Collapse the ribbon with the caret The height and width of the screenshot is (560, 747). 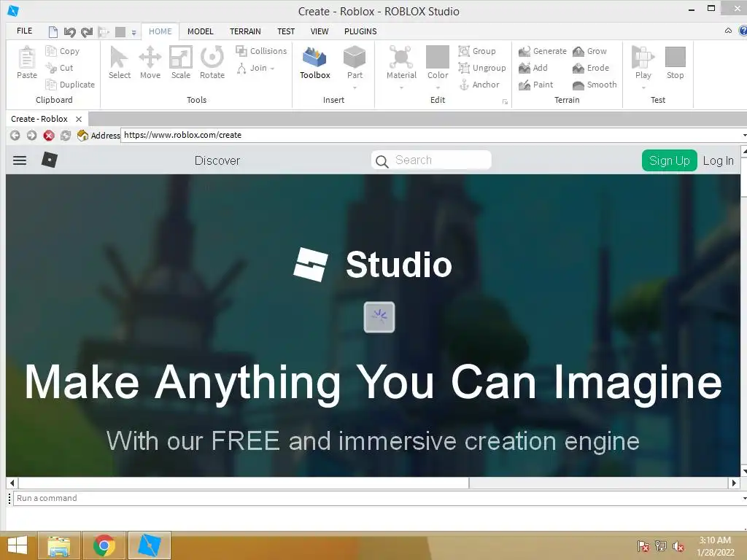pos(728,31)
